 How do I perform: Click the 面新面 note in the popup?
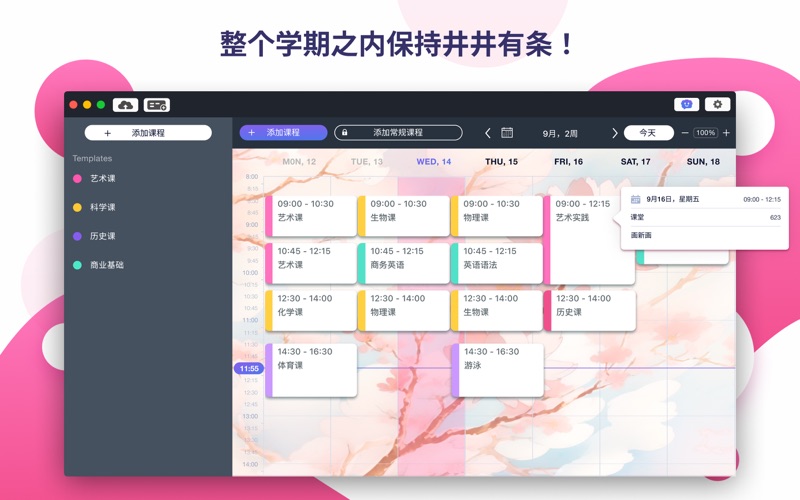(641, 235)
